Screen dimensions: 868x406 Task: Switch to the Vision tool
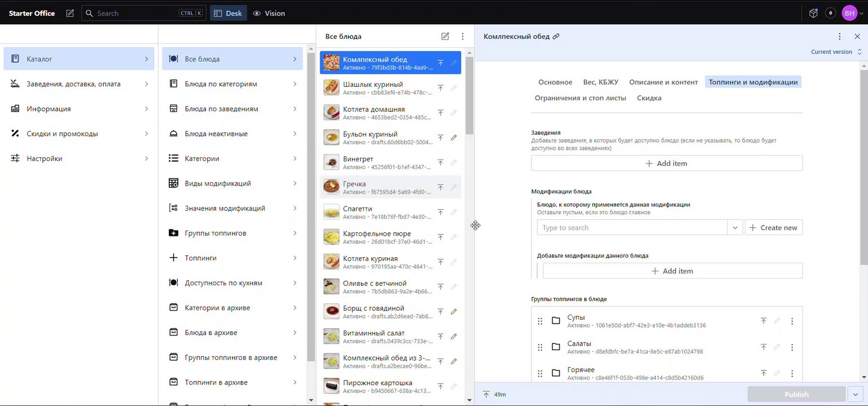[x=269, y=13]
